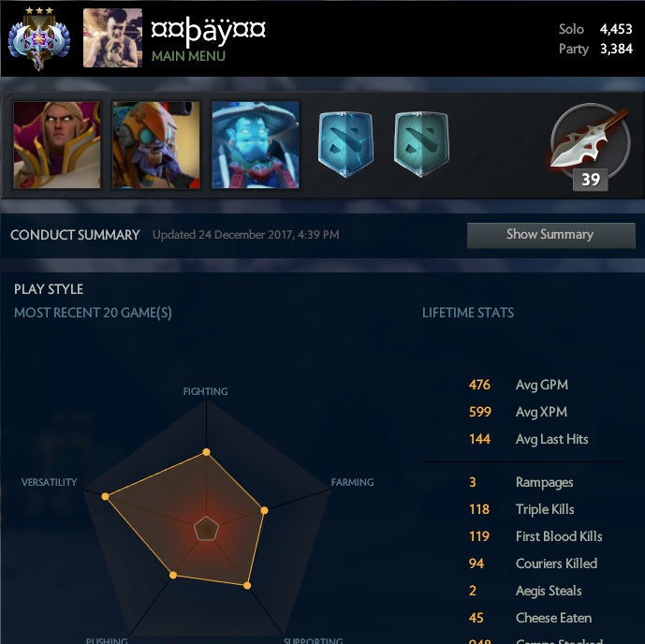Click the Solo MMR value 4,453
645x644 pixels.
tap(616, 29)
